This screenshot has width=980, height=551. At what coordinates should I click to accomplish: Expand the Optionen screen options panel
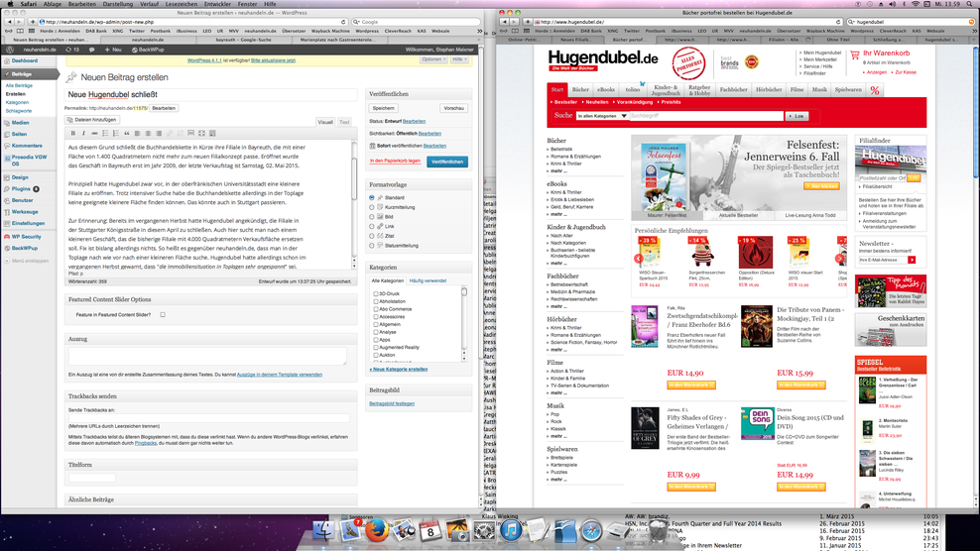(x=433, y=59)
